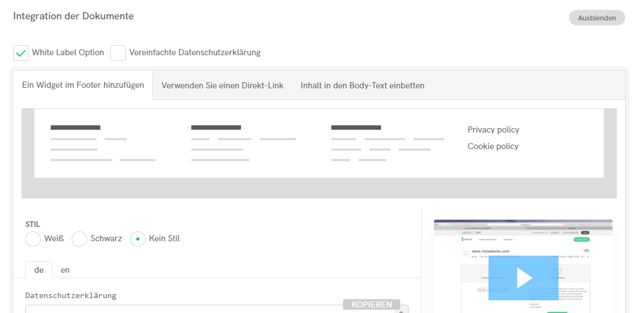Click the Privacy policy preview link
The image size is (644, 313).
[x=493, y=130]
